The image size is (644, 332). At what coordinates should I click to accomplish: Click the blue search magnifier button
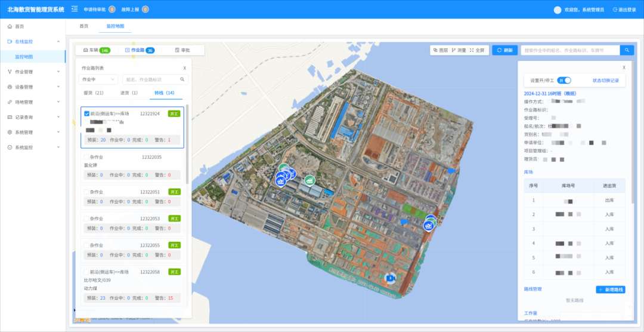pos(627,50)
